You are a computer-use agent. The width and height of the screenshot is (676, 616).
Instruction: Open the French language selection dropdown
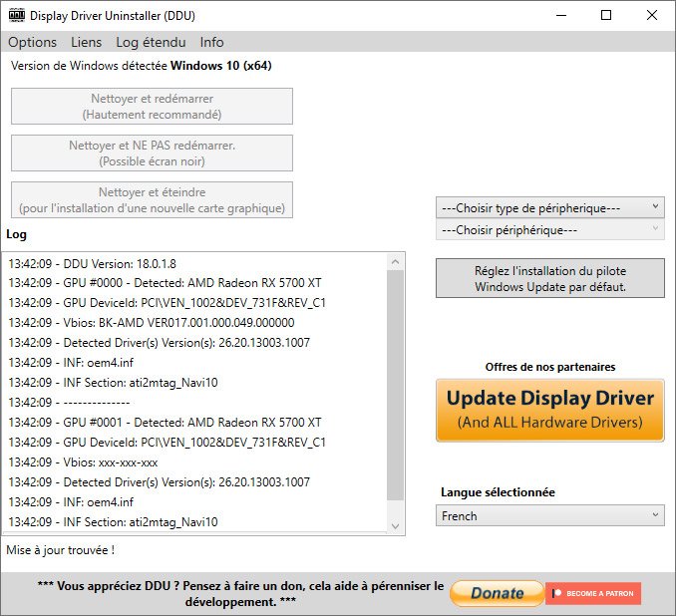(549, 515)
